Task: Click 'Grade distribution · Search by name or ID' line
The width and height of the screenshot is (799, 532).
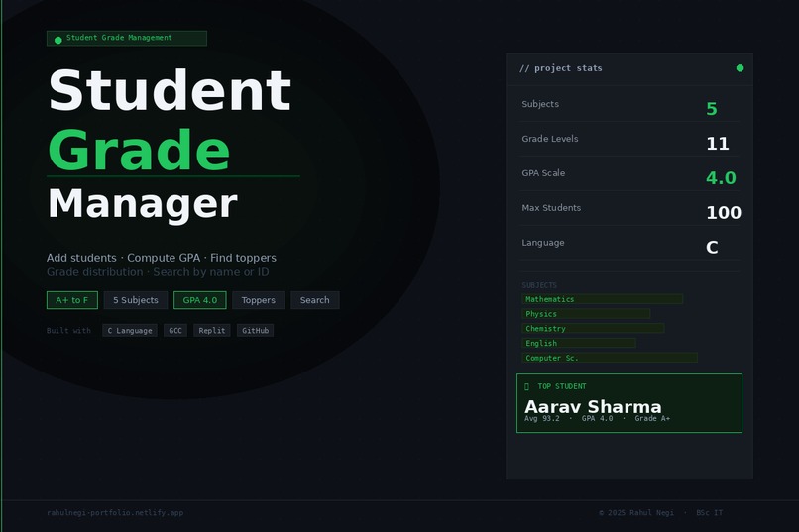Action: 158,272
